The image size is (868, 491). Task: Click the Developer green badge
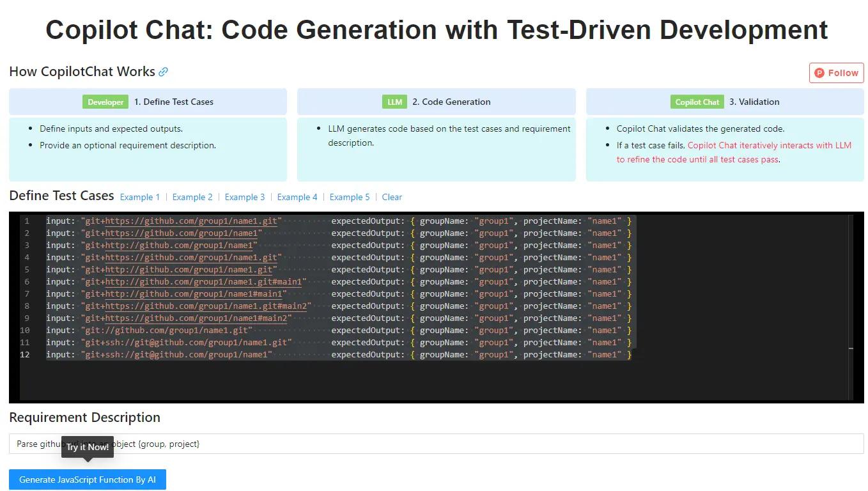tap(105, 102)
